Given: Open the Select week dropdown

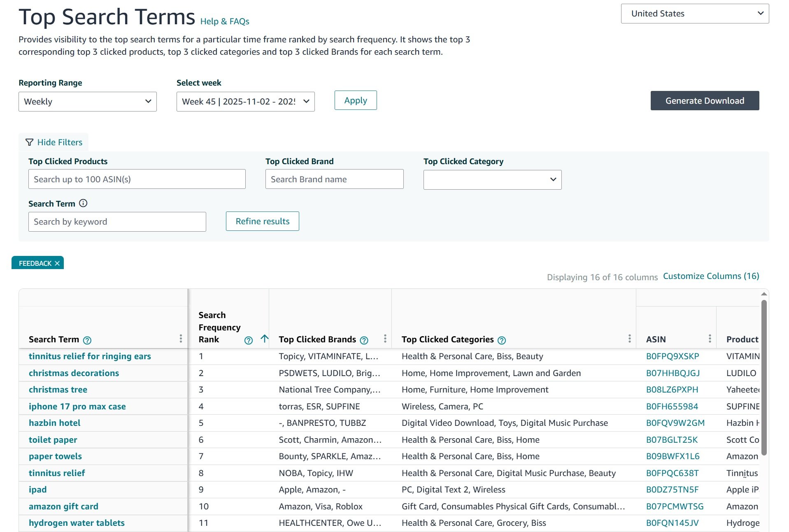Looking at the screenshot, I should coord(245,102).
